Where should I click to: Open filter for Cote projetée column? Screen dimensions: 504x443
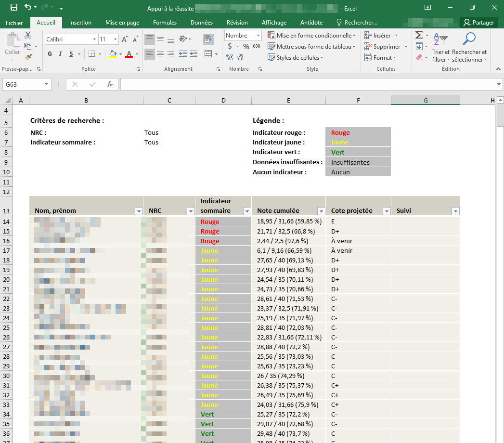387,211
